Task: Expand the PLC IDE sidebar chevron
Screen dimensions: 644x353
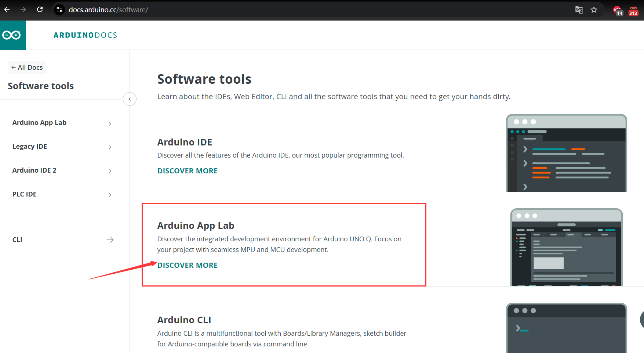Action: pyautogui.click(x=110, y=195)
